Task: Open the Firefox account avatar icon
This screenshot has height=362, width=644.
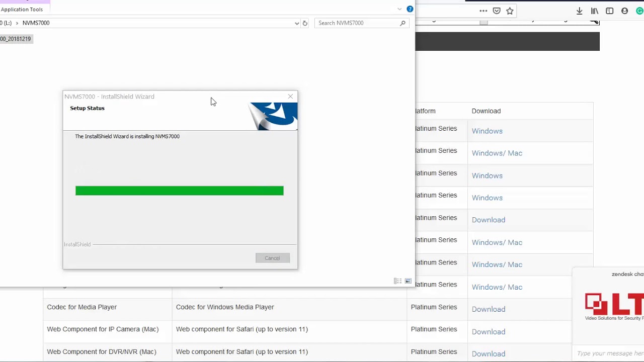Action: coord(625,11)
